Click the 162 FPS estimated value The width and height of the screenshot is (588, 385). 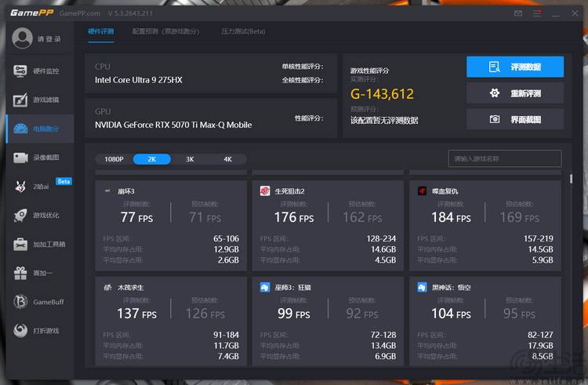point(362,217)
